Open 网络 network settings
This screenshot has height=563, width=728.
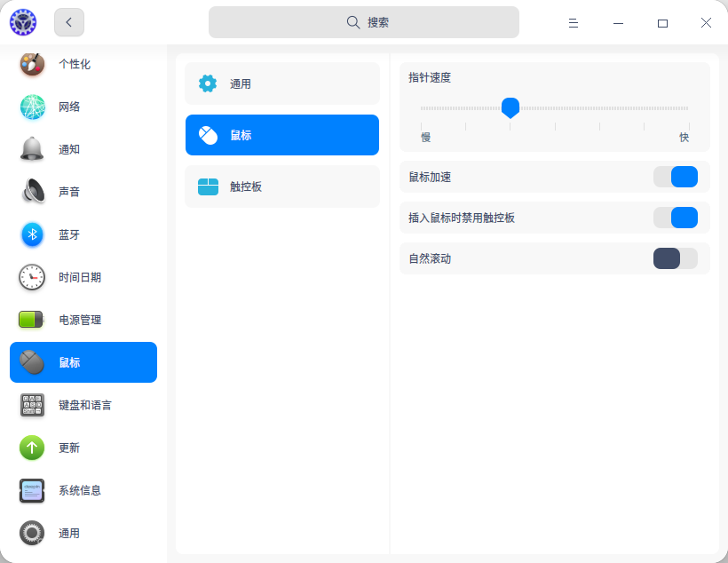(x=83, y=107)
